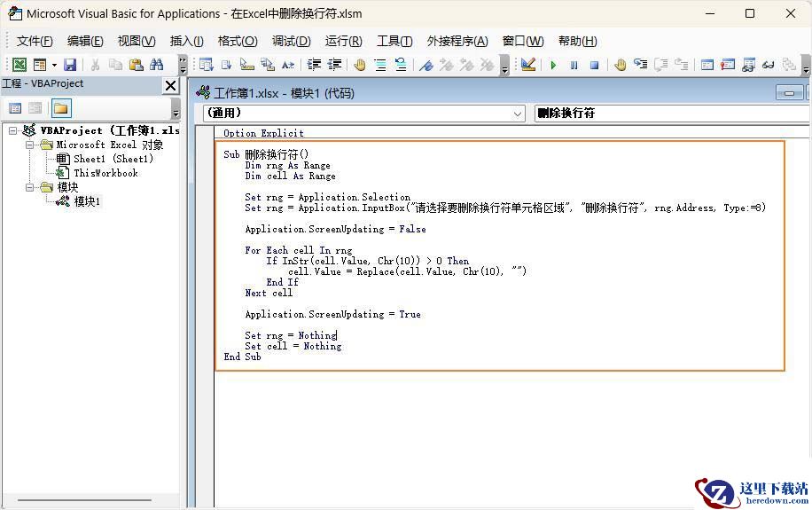Comment out the selected block
Image resolution: width=812 pixels, height=510 pixels.
point(380,64)
